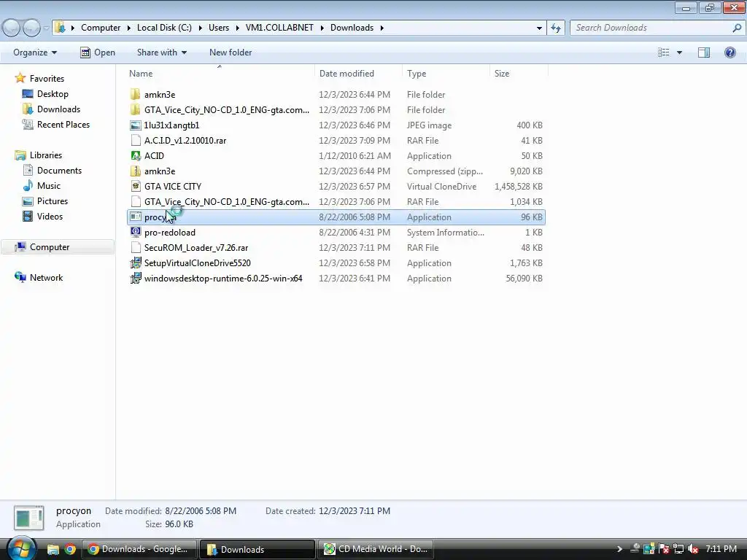The image size is (747, 560).
Task: Select Downloads under Favorites
Action: pyautogui.click(x=52, y=109)
